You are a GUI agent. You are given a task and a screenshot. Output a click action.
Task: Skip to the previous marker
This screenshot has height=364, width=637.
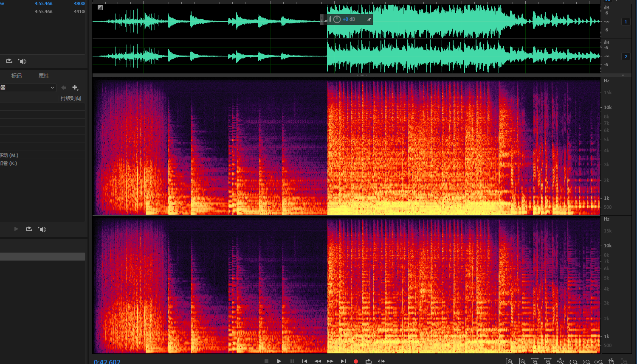[x=304, y=361]
